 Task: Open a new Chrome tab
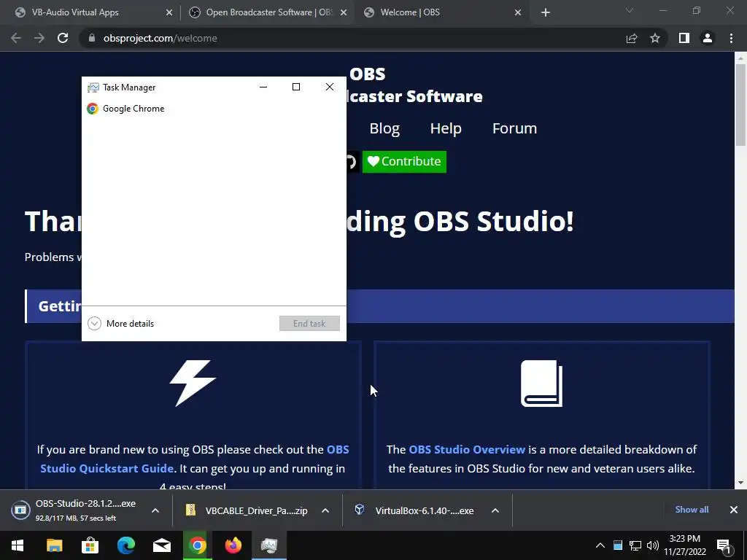(x=546, y=12)
